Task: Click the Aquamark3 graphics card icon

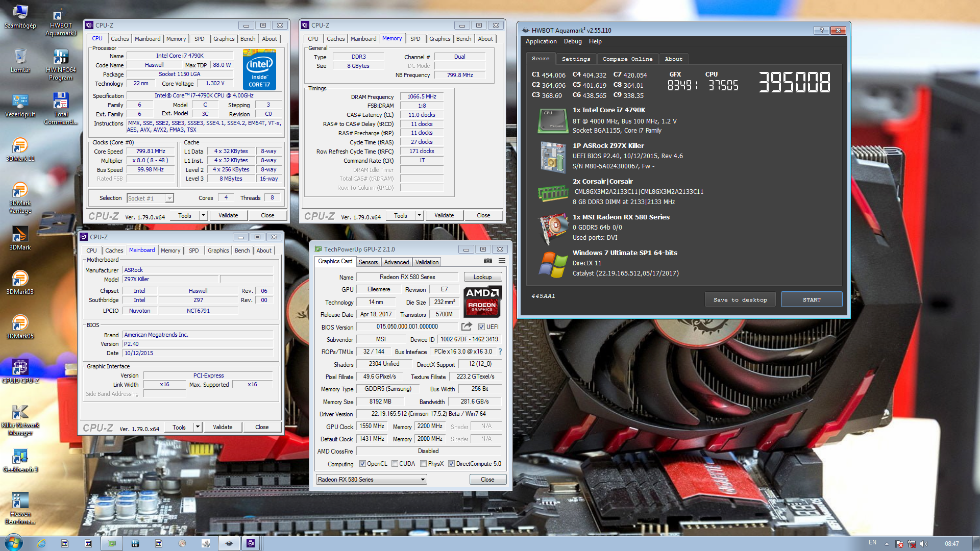Action: pos(553,229)
